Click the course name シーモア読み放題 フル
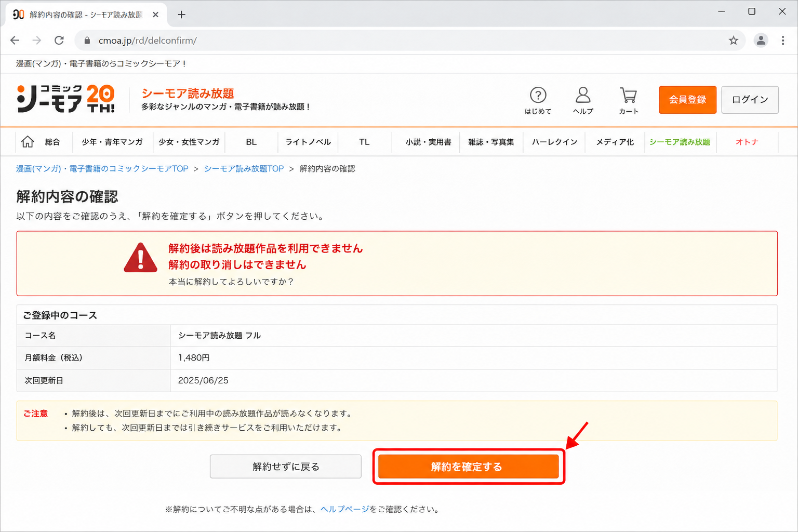 tap(219, 336)
